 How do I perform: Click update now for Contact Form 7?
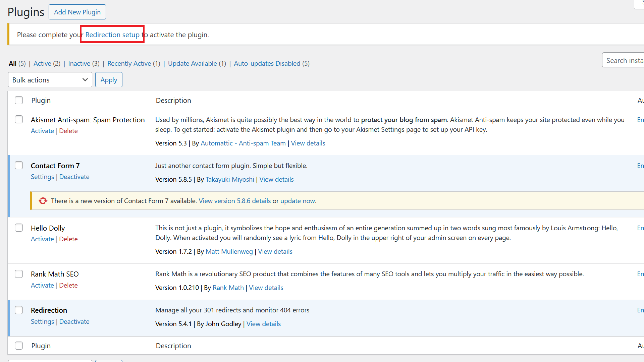coord(298,201)
